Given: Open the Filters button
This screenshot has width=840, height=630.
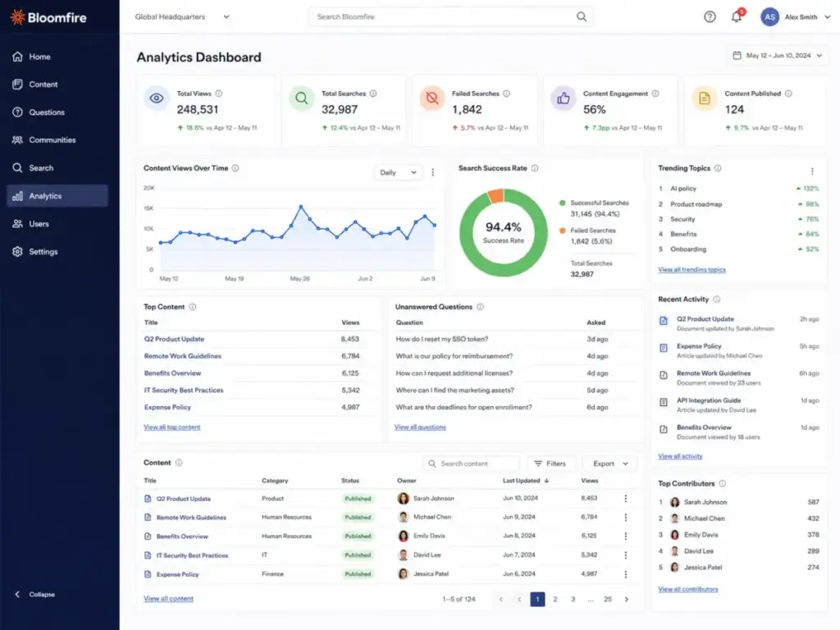Looking at the screenshot, I should [551, 464].
